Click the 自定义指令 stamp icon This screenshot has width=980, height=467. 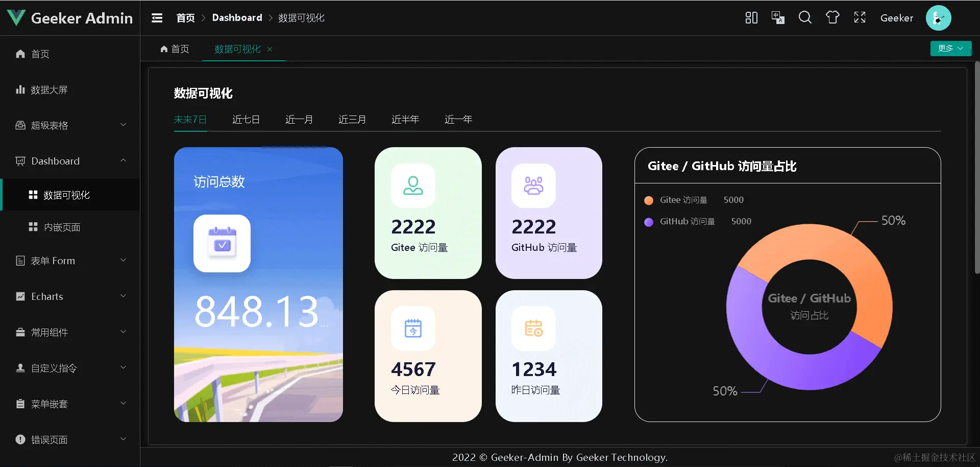point(20,368)
